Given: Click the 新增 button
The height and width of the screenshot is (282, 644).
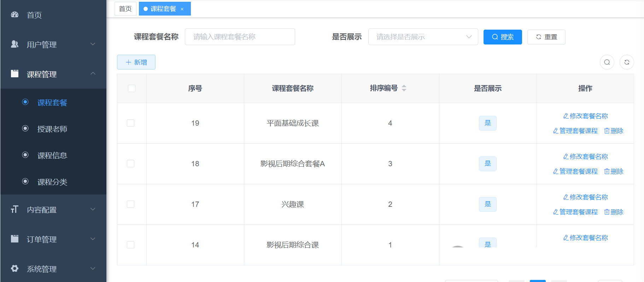Looking at the screenshot, I should (x=136, y=62).
